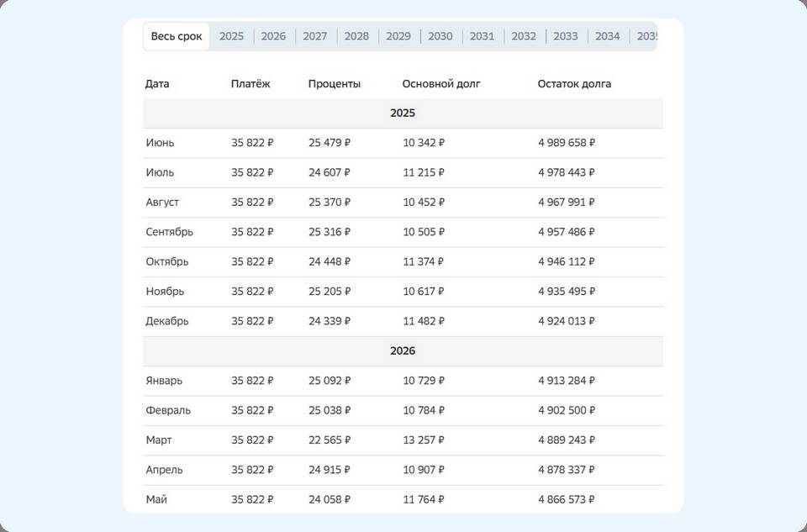Click the 2025 year group header row

click(403, 113)
